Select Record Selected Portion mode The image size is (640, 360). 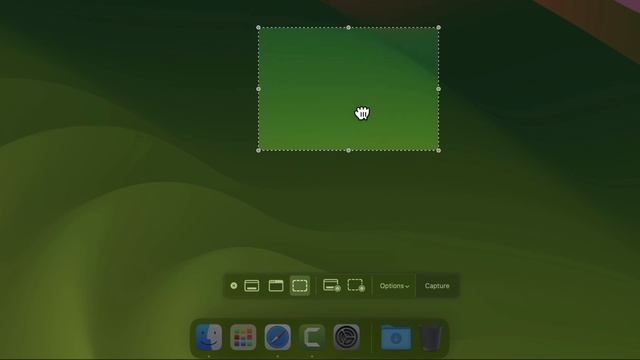click(x=356, y=285)
